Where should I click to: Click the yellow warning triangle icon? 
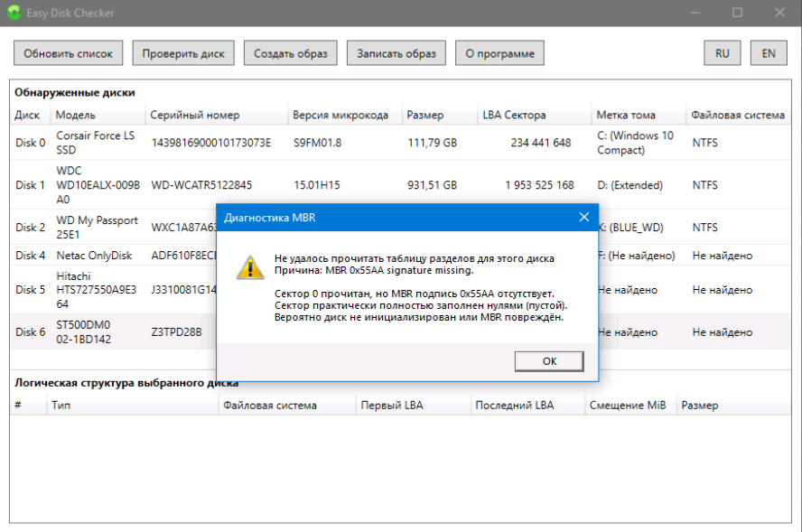pos(249,266)
